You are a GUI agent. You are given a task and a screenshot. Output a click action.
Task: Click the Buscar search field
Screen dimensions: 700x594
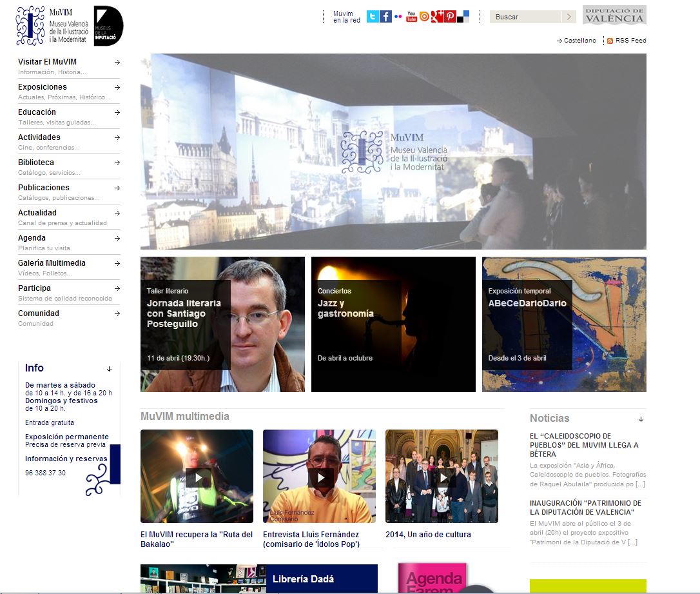coord(526,17)
